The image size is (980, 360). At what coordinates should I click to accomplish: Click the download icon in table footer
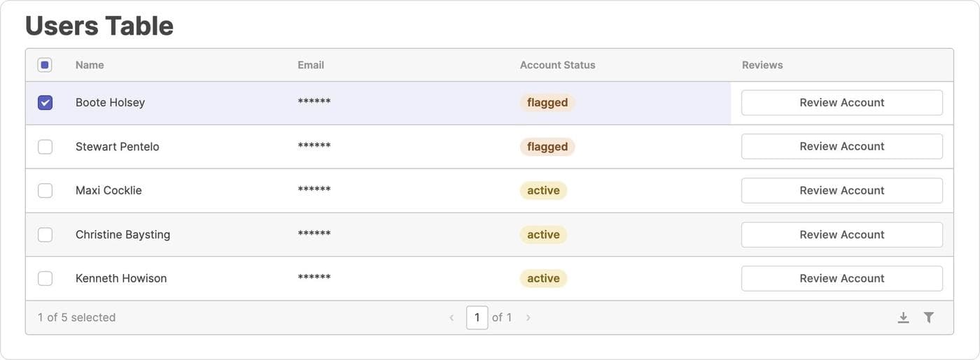coord(903,317)
